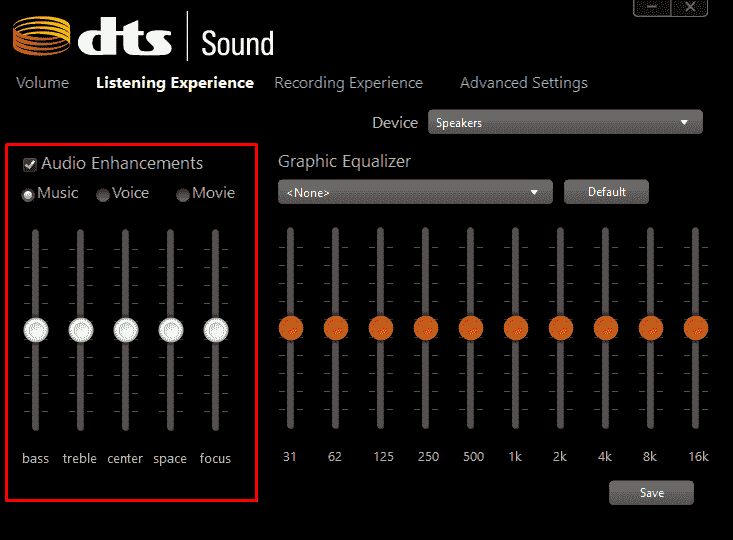This screenshot has height=540, width=733.
Task: Click the 1k equalizer band knob
Action: 515,327
